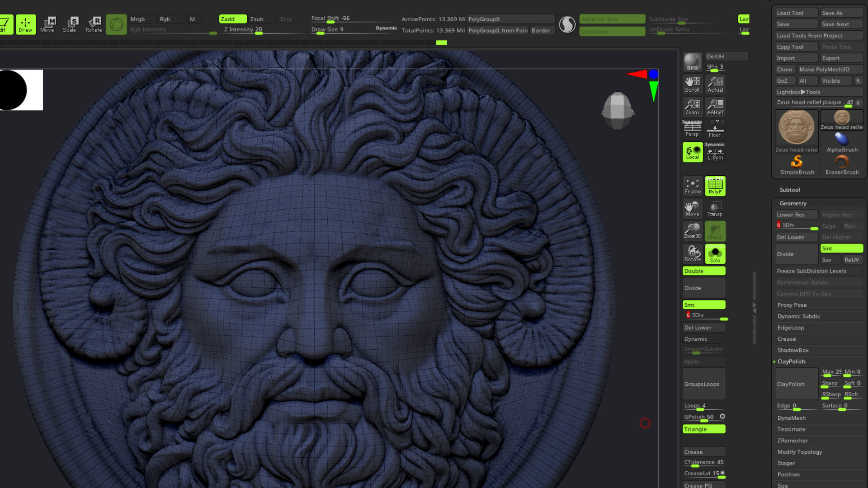This screenshot has height=488, width=868.
Task: Click the Transp transparency icon
Action: pos(715,208)
